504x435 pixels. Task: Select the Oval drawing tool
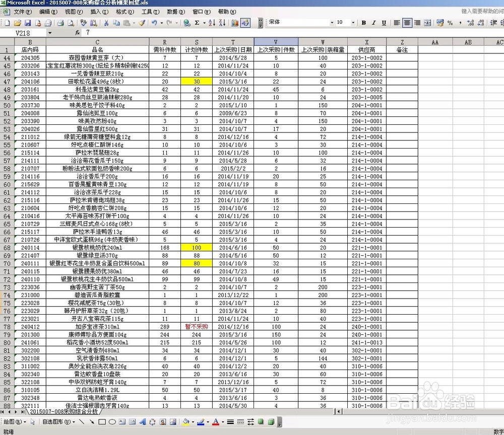pos(112,422)
